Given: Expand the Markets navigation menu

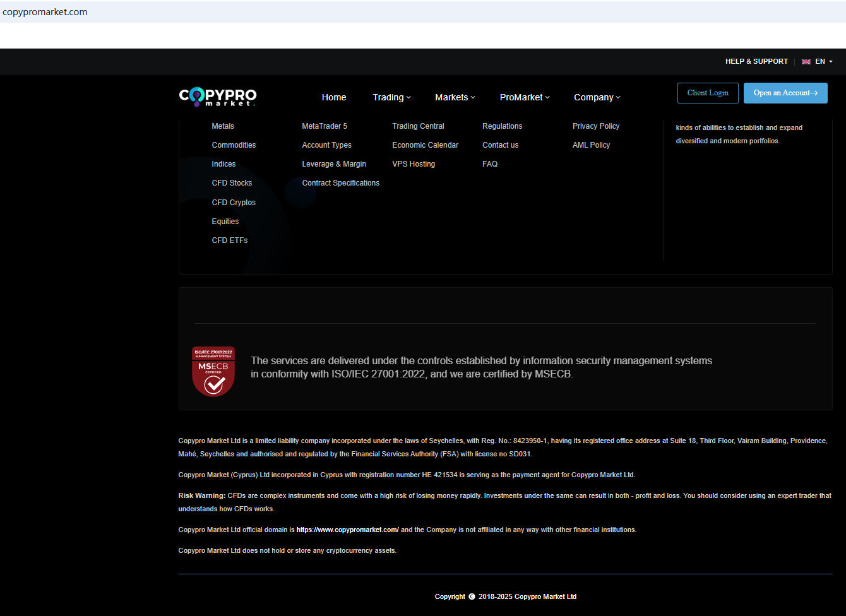Looking at the screenshot, I should [455, 97].
